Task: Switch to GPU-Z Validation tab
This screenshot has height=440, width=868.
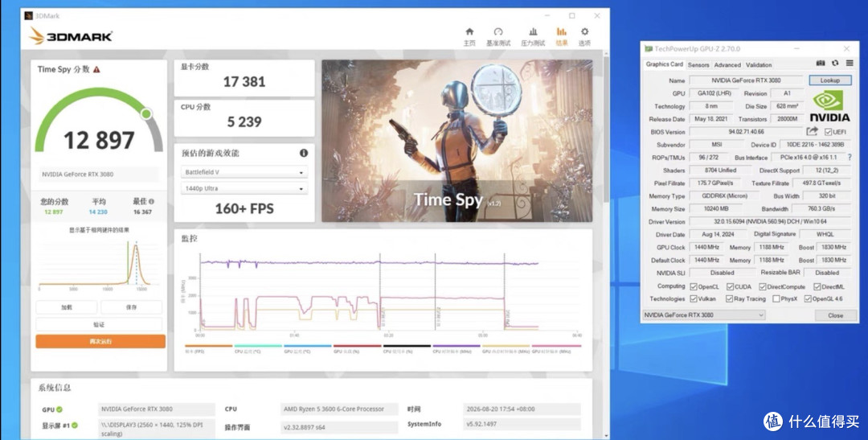Action: coord(759,65)
